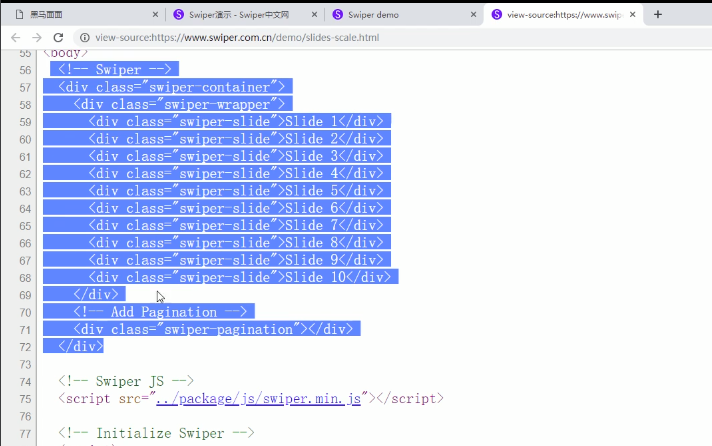Image resolution: width=712 pixels, height=446 pixels.
Task: Close the view-source tab
Action: click(633, 15)
